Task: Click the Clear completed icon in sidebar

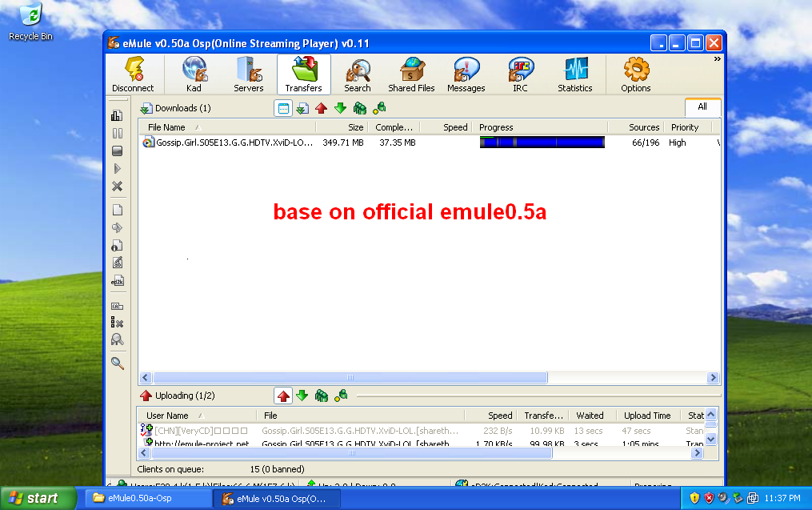Action: pos(117,323)
